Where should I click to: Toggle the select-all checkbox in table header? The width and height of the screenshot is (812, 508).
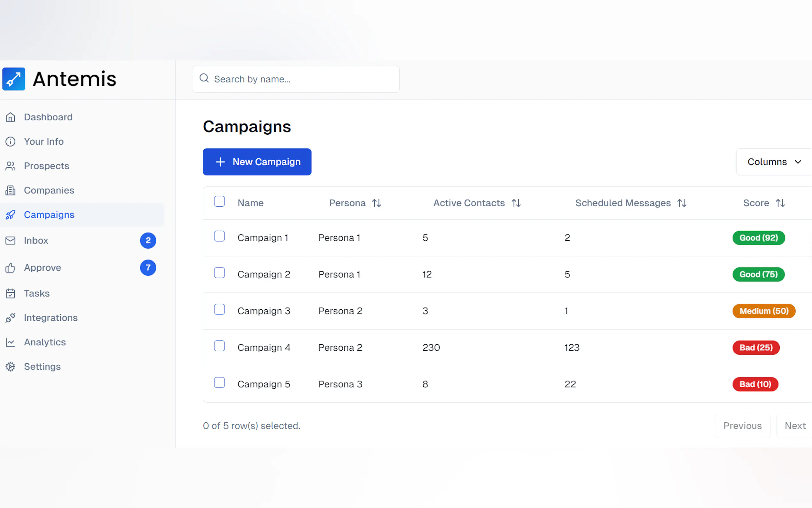(219, 202)
